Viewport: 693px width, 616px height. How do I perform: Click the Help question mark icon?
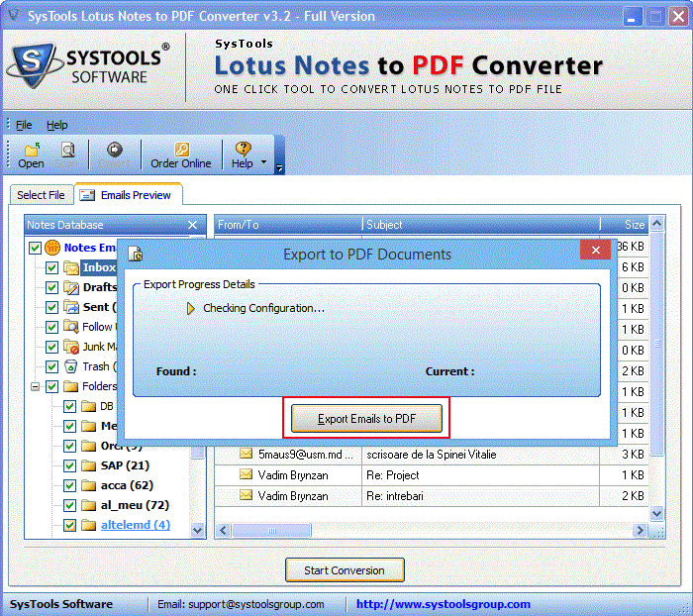(x=243, y=149)
